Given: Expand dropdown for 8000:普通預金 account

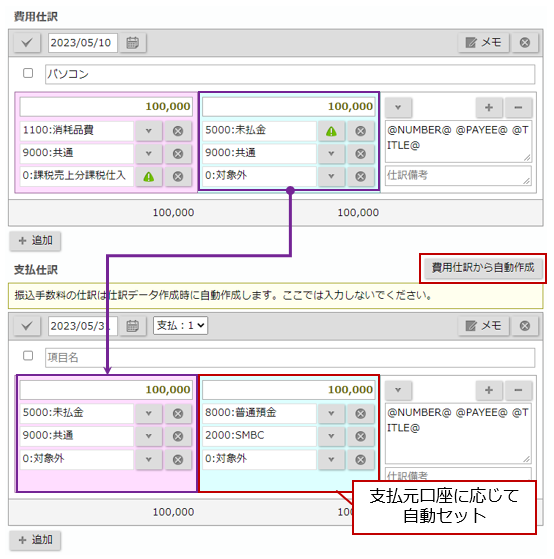Looking at the screenshot, I should (331, 413).
